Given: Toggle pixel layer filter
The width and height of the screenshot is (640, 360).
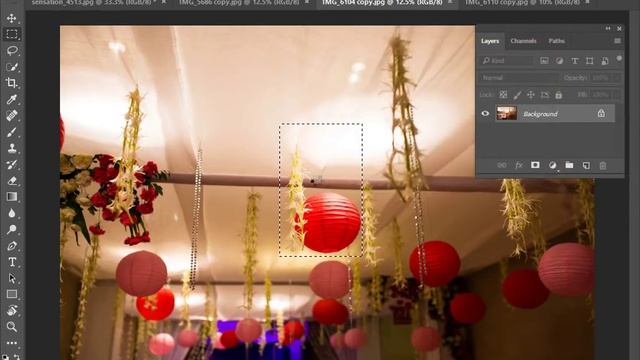Looking at the screenshot, I should (544, 61).
